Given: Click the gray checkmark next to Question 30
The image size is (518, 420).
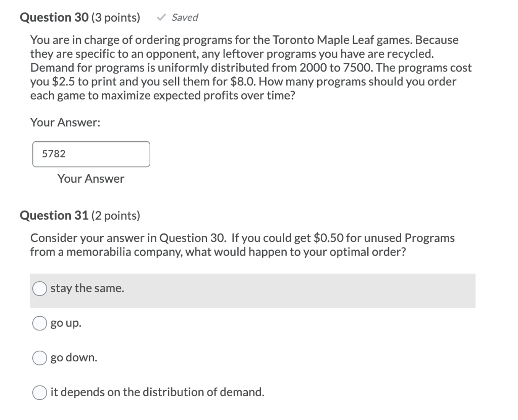Looking at the screenshot, I should 162,17.
